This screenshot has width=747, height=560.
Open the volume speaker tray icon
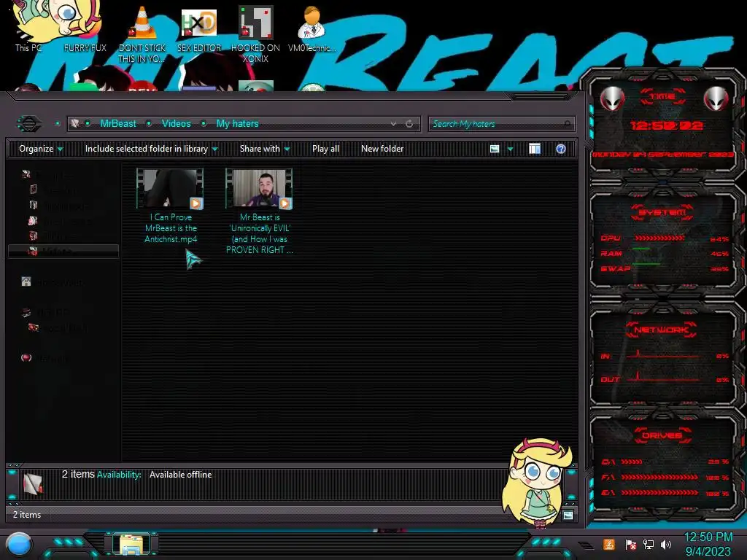coord(666,545)
